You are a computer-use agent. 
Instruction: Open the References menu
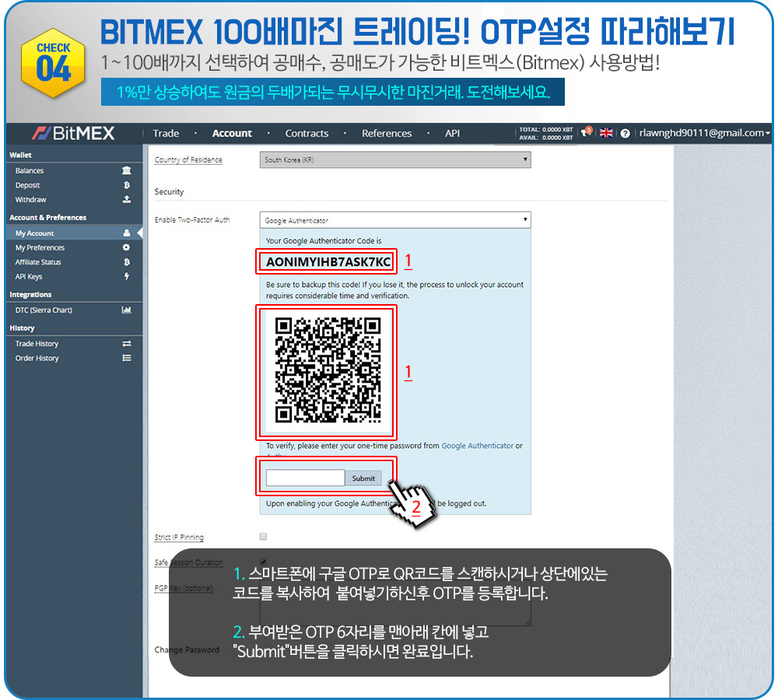(387, 134)
